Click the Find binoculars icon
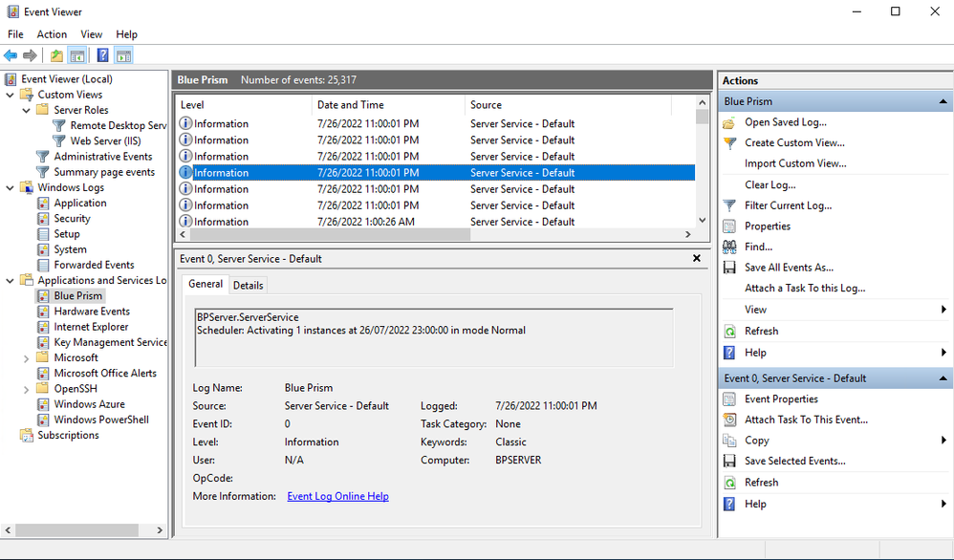The height and width of the screenshot is (560, 954). 730,247
